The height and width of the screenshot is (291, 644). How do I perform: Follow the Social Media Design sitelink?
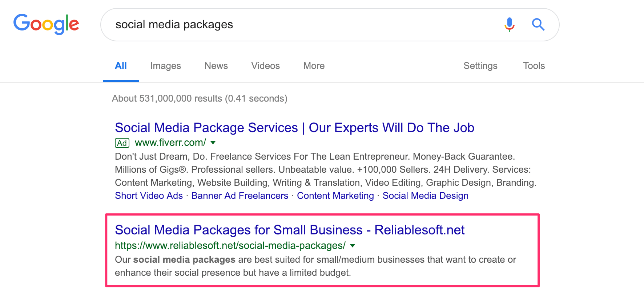pyautogui.click(x=425, y=196)
